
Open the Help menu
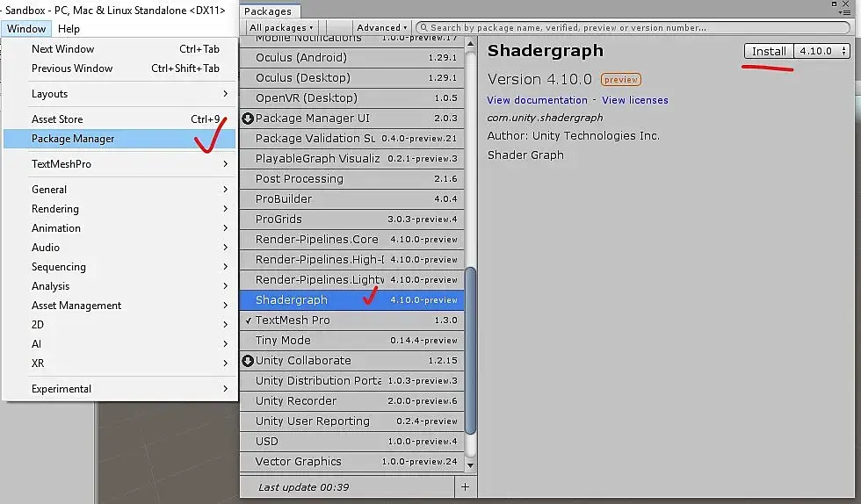(x=69, y=29)
